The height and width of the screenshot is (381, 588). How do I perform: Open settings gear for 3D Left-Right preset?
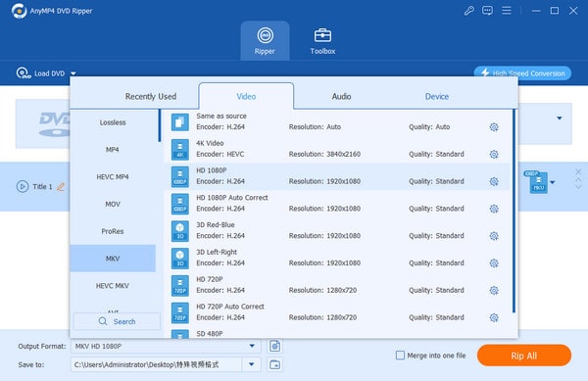[x=494, y=263]
